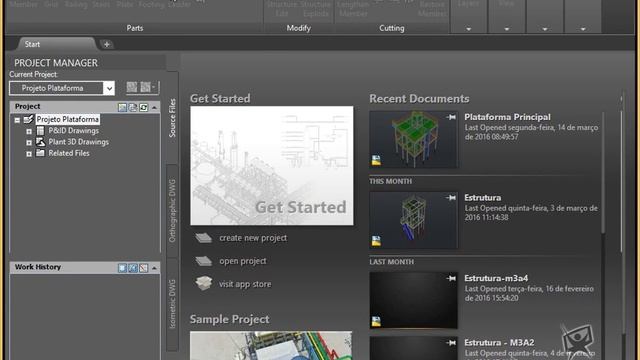This screenshot has height=360, width=640.
Task: Expand the Related Files node
Action: coord(29,154)
